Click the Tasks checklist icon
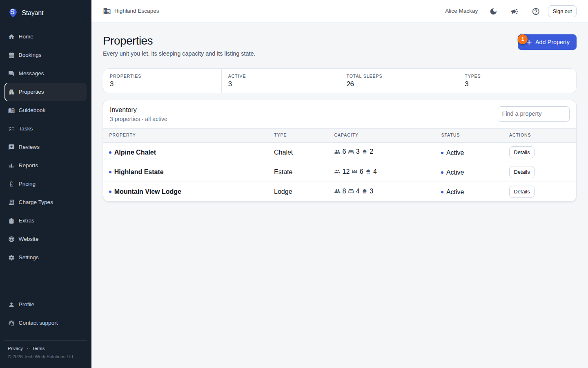 point(11,129)
